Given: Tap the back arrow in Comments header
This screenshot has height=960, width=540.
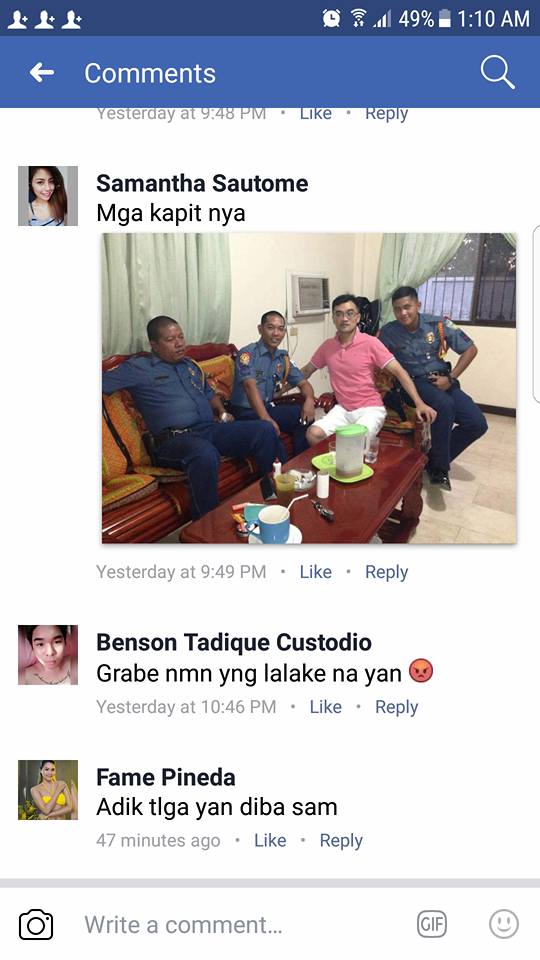Looking at the screenshot, I should click(x=42, y=73).
